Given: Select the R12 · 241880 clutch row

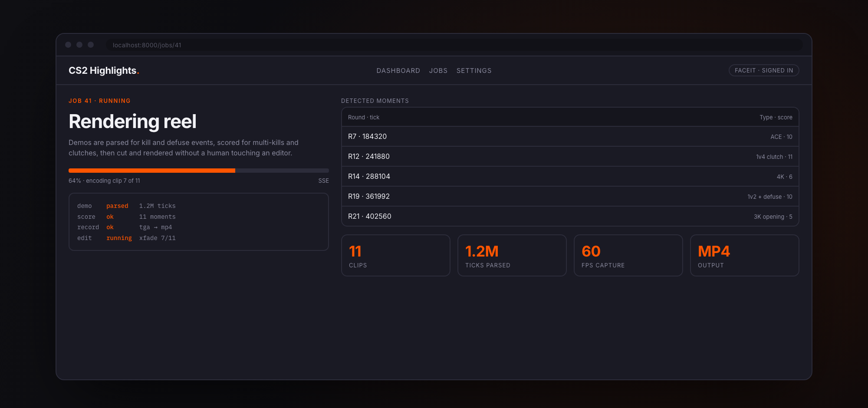Looking at the screenshot, I should [570, 156].
